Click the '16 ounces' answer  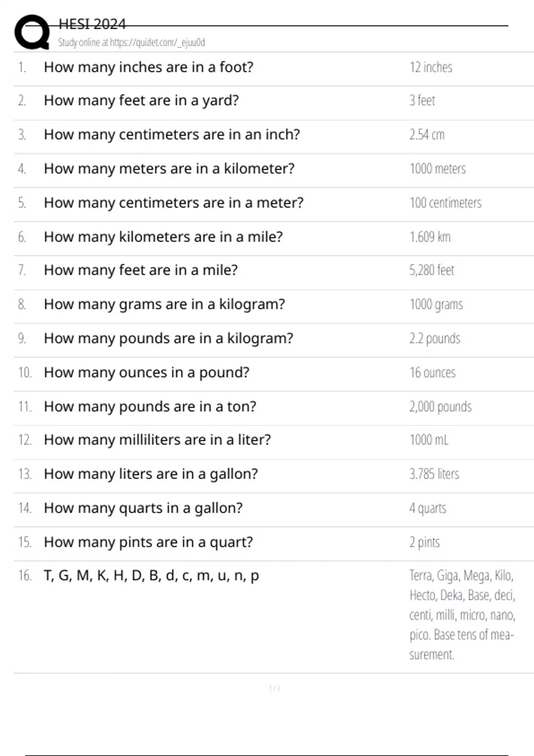pyautogui.click(x=433, y=372)
